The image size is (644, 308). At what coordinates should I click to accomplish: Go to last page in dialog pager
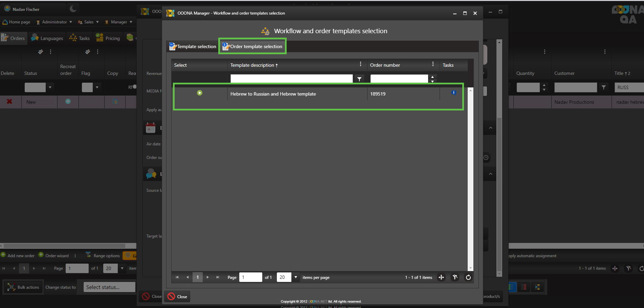(218, 278)
